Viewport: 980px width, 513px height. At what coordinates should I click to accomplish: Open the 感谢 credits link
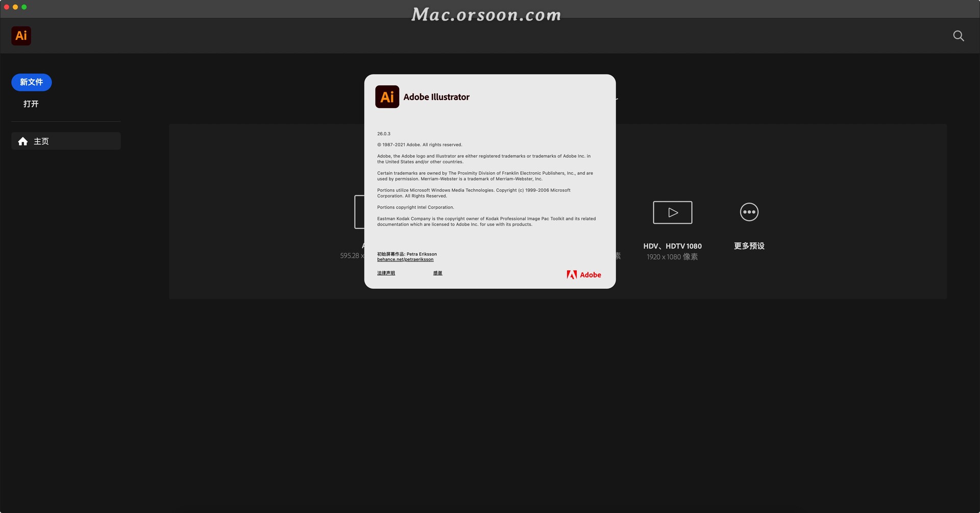point(437,273)
